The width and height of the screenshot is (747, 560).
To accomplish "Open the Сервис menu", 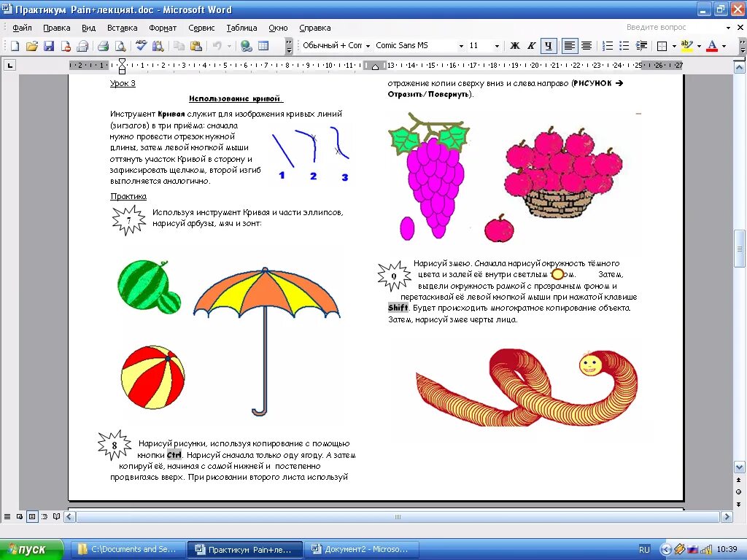I will [201, 28].
